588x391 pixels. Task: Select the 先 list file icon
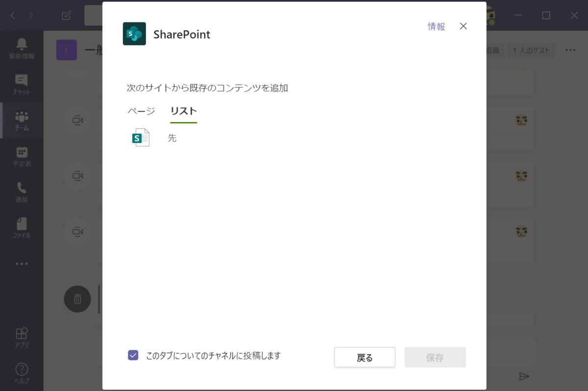click(141, 138)
